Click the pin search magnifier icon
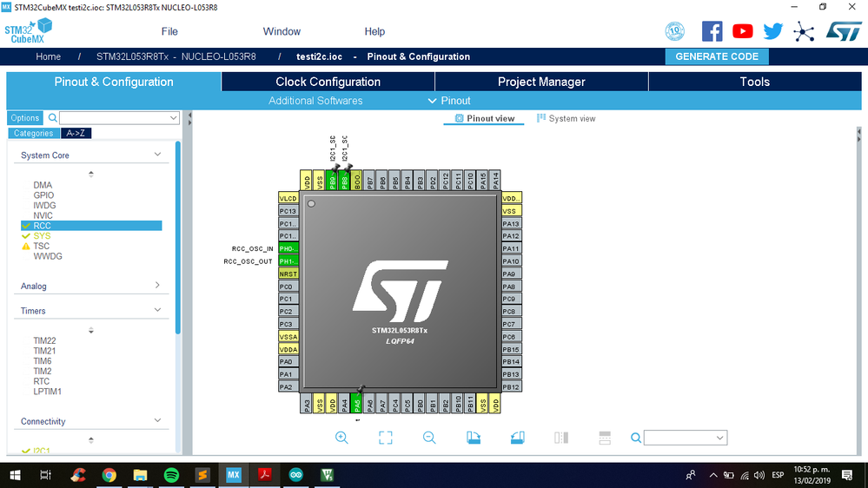Viewport: 868px width, 488px height. 635,438
